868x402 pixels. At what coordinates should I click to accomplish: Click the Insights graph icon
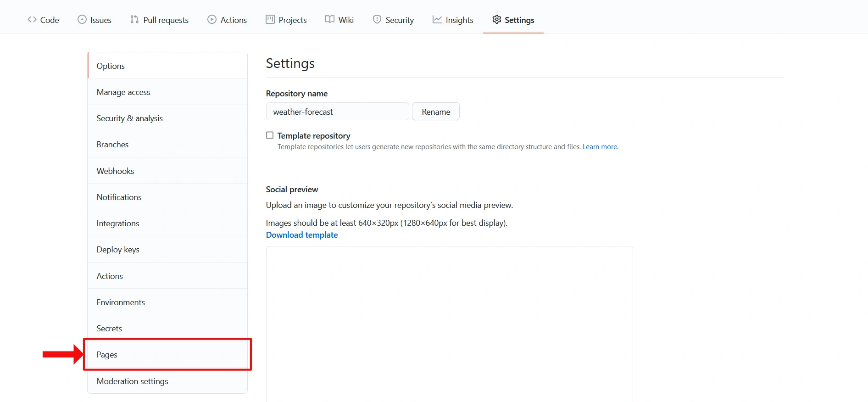click(x=437, y=19)
